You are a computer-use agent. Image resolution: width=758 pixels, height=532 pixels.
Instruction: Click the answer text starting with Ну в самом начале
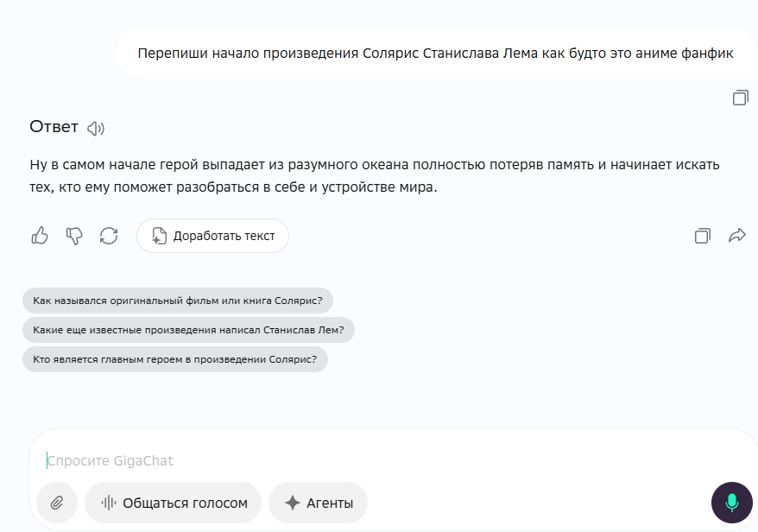click(x=375, y=175)
